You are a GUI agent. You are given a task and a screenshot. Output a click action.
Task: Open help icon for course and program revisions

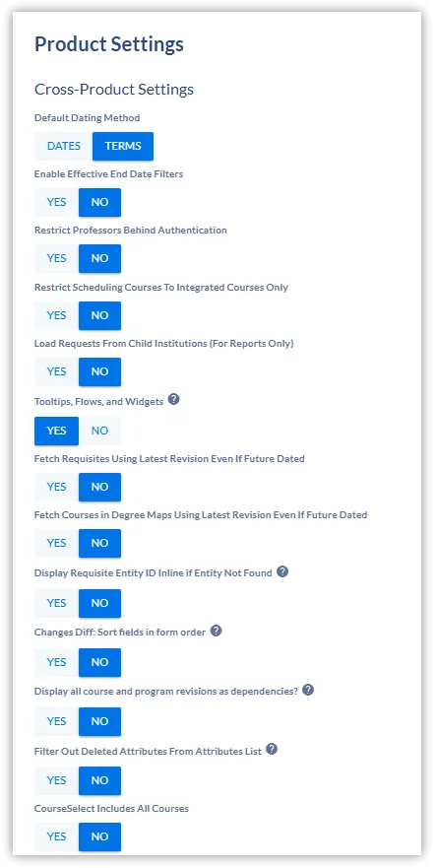308,691
